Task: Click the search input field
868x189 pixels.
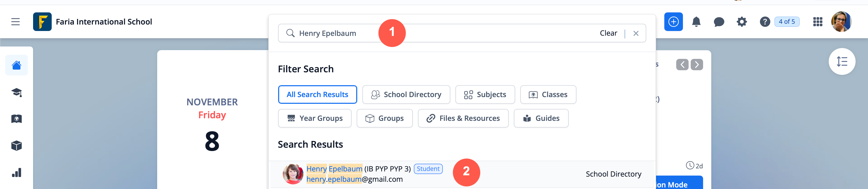Action: tap(472, 33)
